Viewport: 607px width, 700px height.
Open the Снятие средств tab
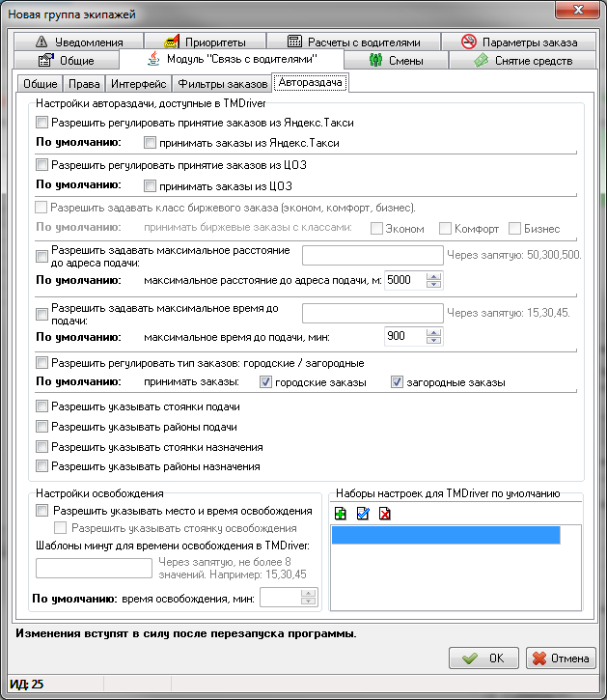pos(522,60)
